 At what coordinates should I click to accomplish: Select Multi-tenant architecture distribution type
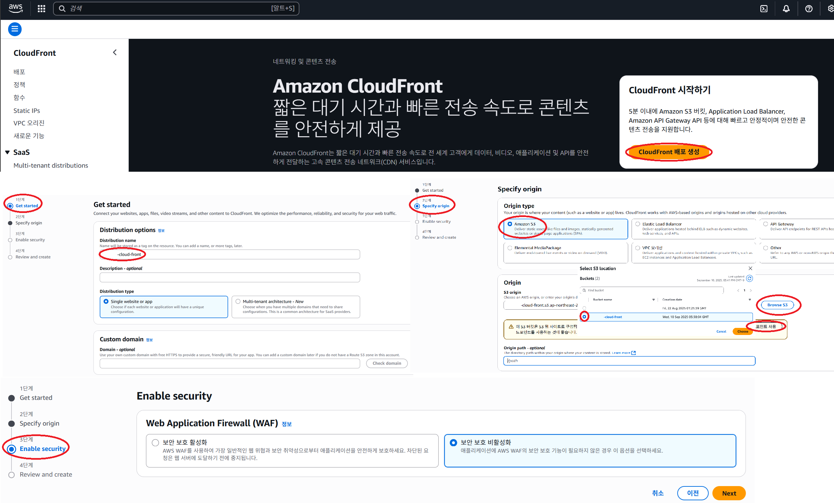(238, 302)
